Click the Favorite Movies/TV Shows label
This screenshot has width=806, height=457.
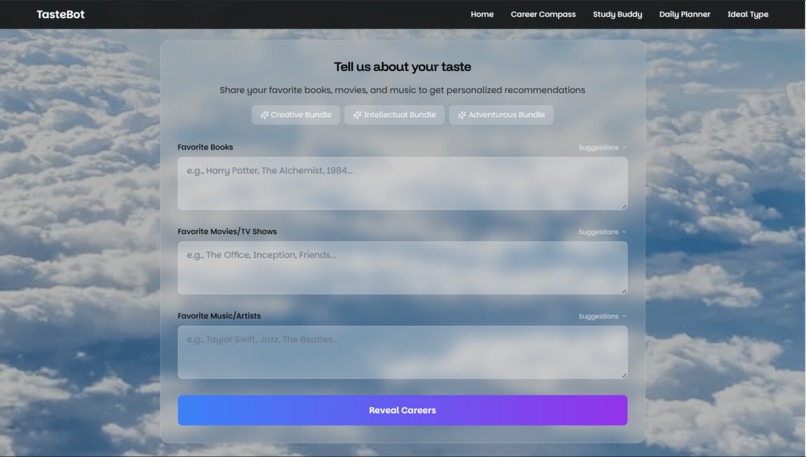click(x=227, y=231)
